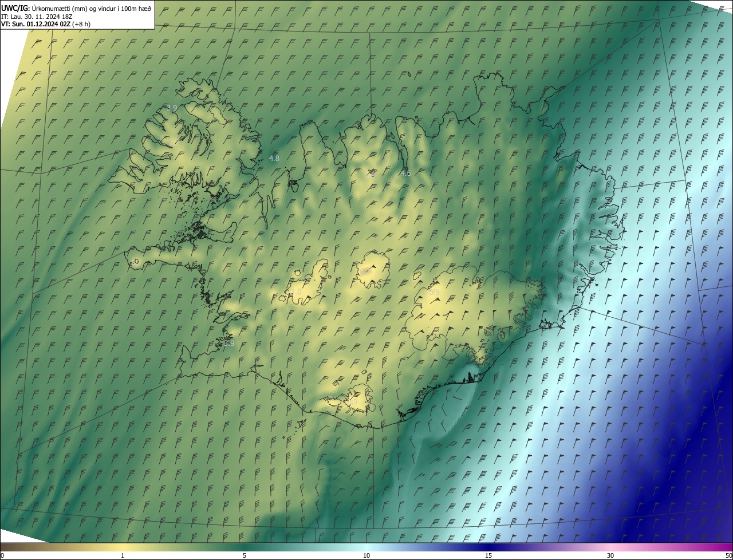Click the '5' tick label on the color scale
733x560 pixels.
(245, 555)
